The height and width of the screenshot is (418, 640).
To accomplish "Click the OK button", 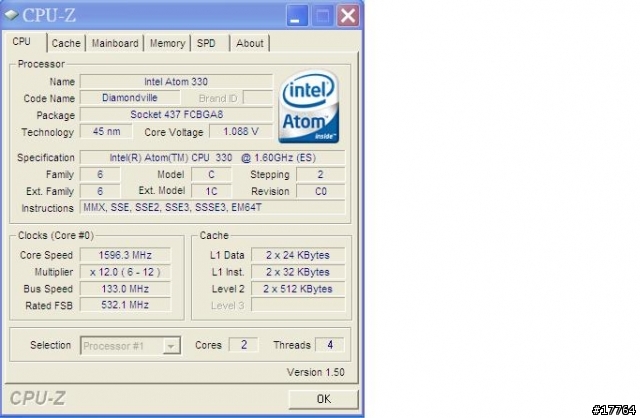I will 324,399.
